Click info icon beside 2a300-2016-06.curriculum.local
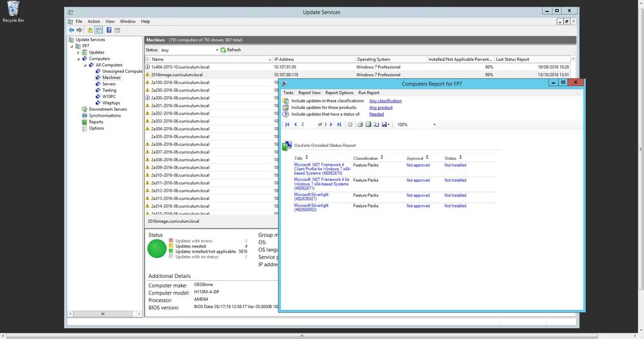This screenshot has width=644, height=339. pos(147,98)
